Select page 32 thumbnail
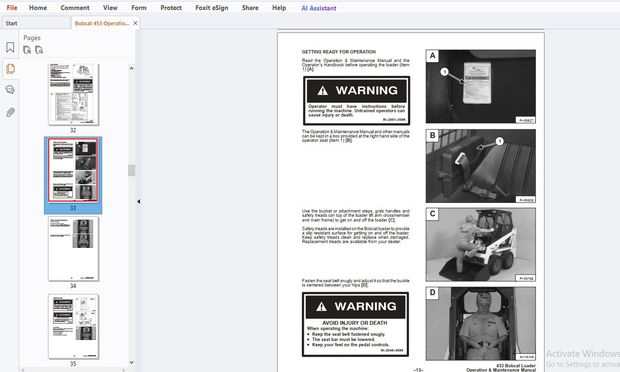620x372 pixels. pos(73,95)
